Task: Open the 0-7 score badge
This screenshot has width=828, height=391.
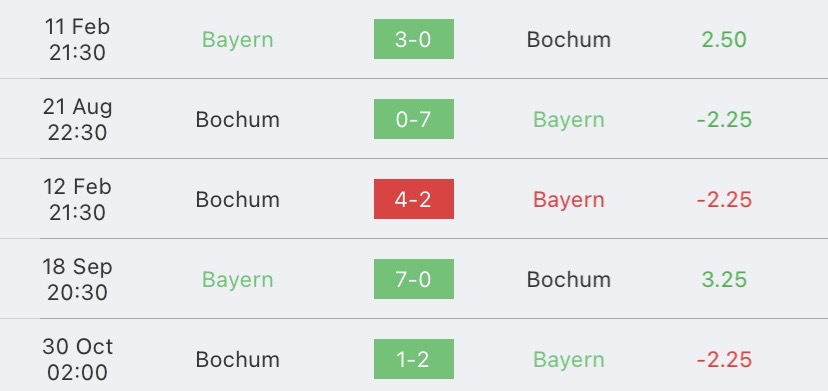Action: coord(413,119)
